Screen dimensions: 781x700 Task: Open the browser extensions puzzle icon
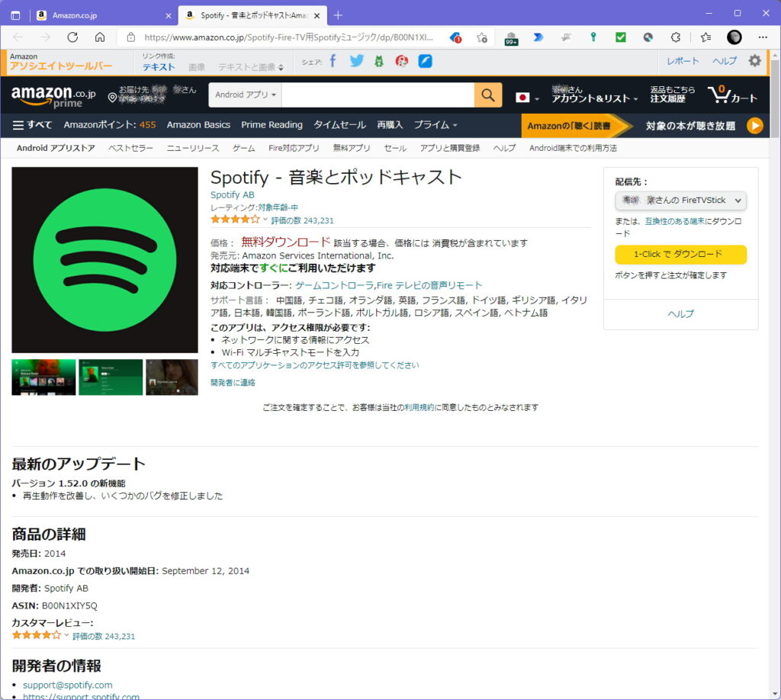[x=676, y=37]
